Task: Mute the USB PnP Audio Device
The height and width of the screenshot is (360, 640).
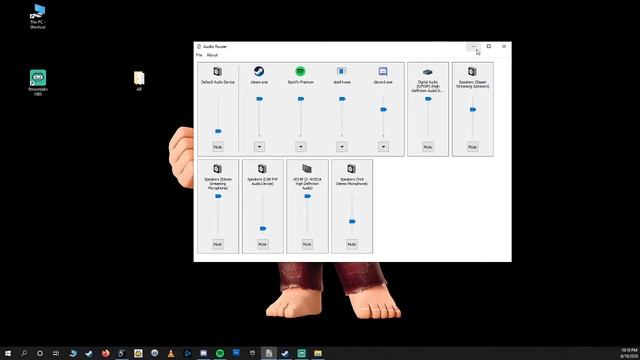Action: [x=262, y=244]
